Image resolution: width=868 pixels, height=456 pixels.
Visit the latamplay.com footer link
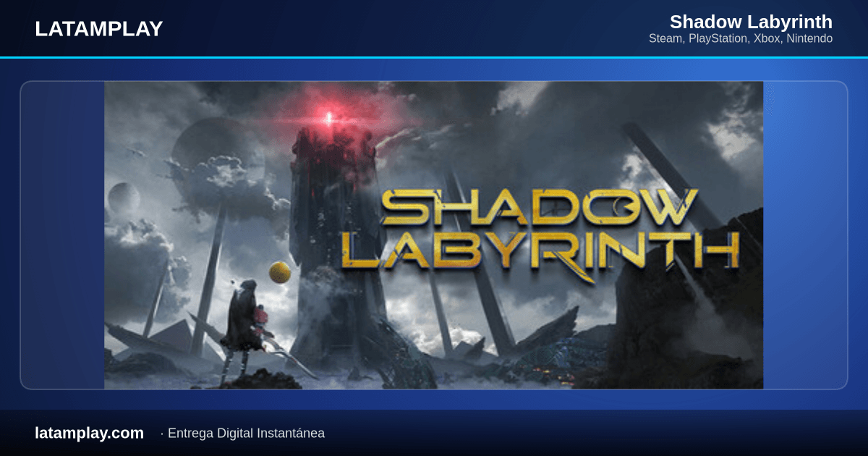(89, 433)
